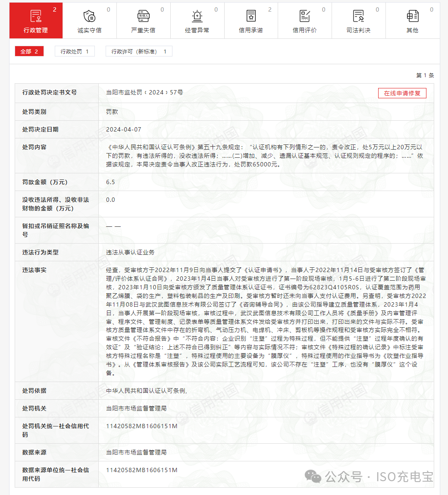Switch to the 全部 tab
This screenshot has height=495, width=448.
click(29, 51)
